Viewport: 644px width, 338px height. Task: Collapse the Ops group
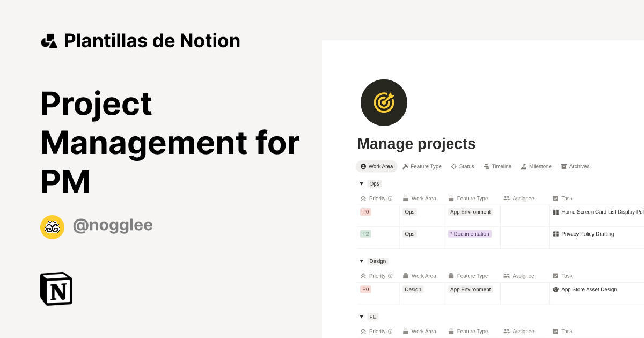[361, 183]
